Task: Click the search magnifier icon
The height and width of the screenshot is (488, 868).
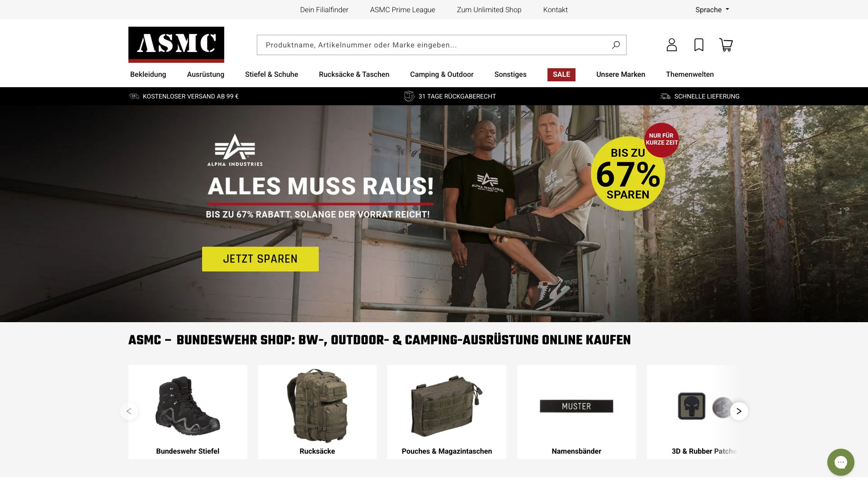Action: (x=616, y=45)
